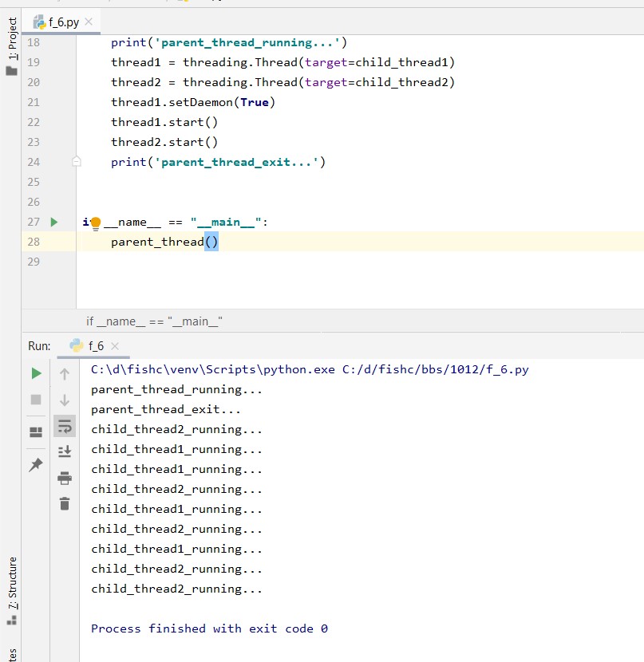Click the yellow intention bulb icon
644x662 pixels.
point(96,223)
